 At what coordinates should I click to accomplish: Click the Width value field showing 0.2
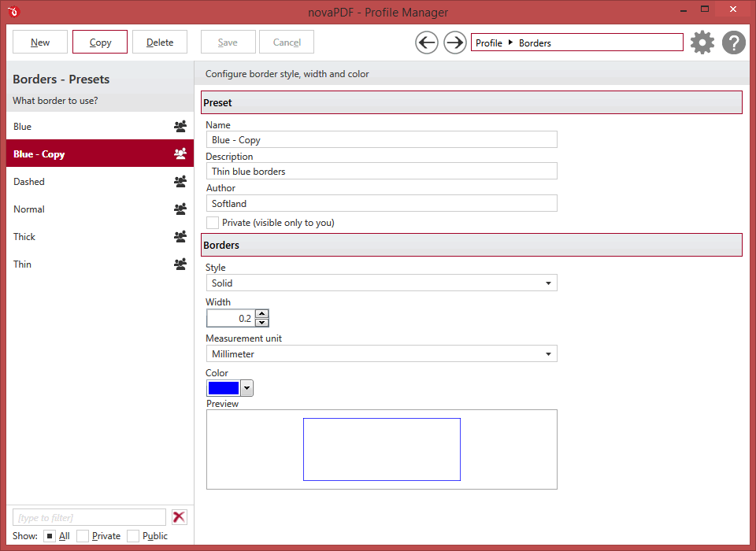pos(231,318)
